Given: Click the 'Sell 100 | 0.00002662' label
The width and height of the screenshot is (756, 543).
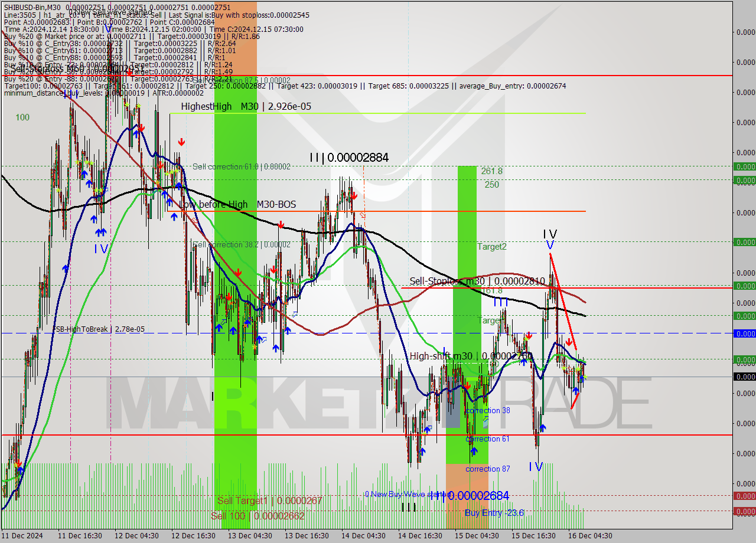Looking at the screenshot, I should 258,516.
